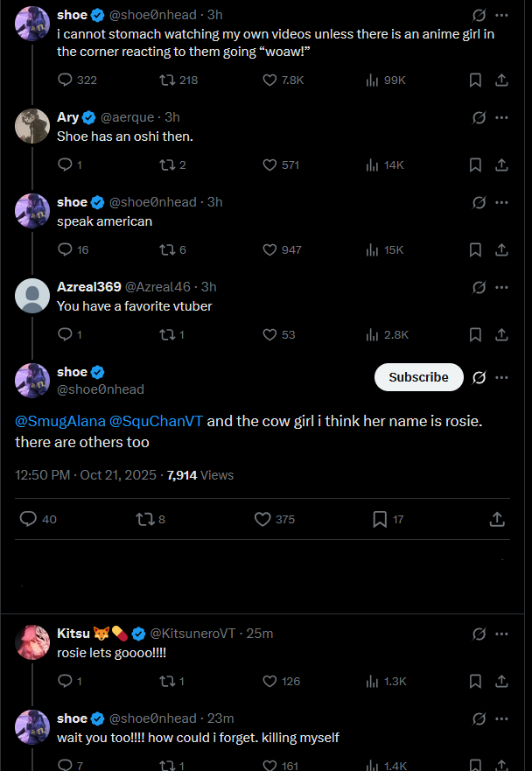This screenshot has height=771, width=532.
Task: Share Azreal369's favorite vtuber tweet
Action: tap(501, 334)
